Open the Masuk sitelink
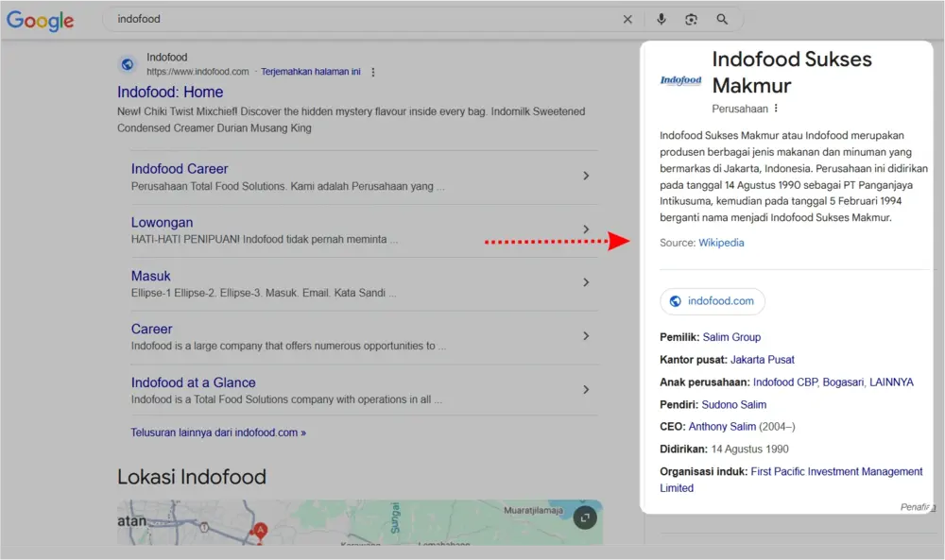 [x=150, y=276]
